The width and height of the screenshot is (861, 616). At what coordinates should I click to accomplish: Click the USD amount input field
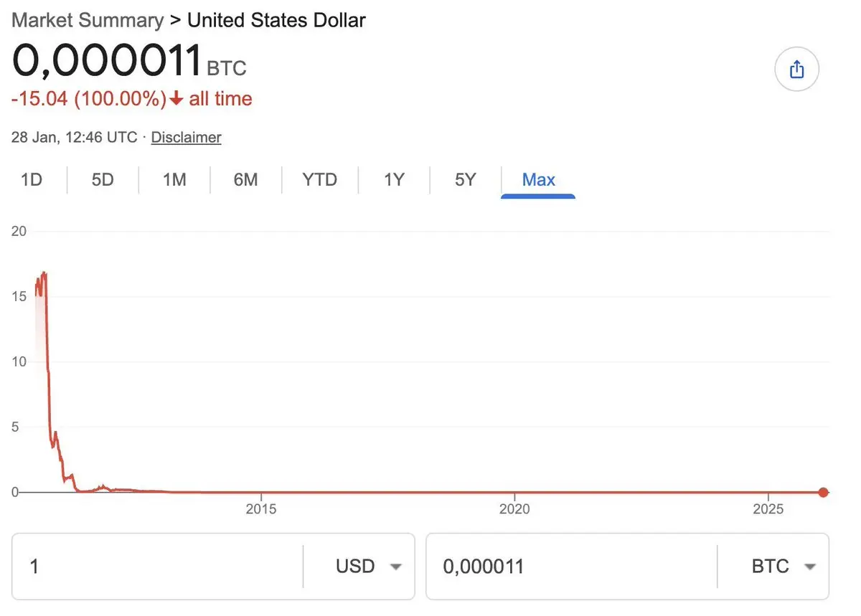pos(157,567)
